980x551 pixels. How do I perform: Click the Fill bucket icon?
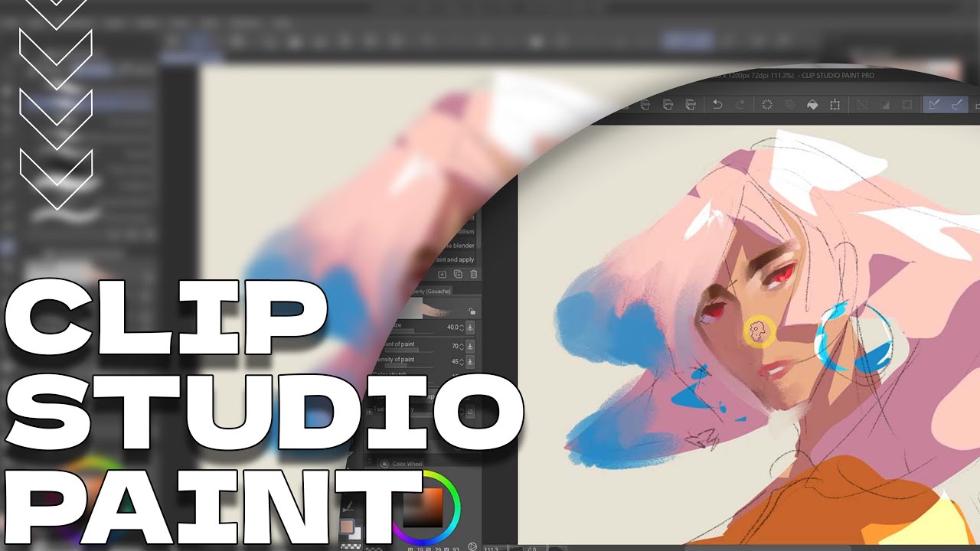point(812,105)
